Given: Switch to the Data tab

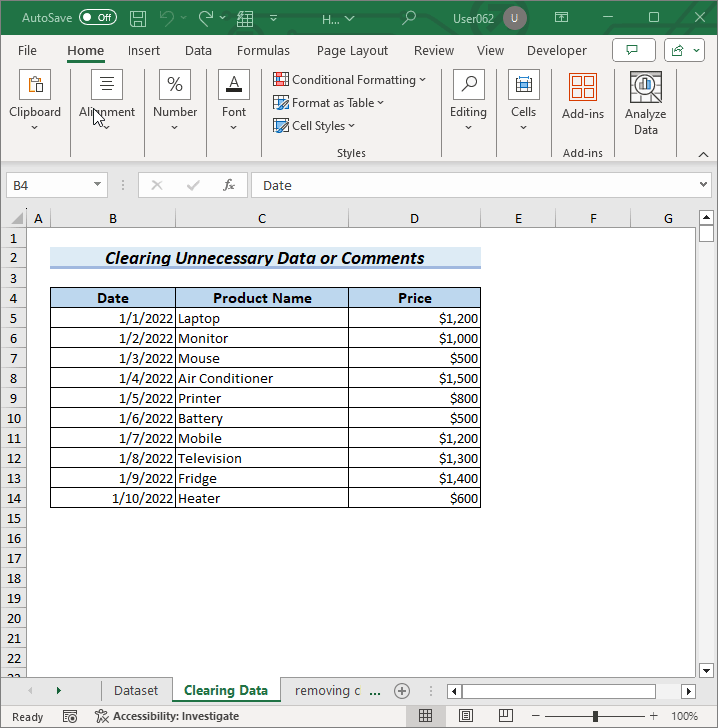Looking at the screenshot, I should 198,50.
